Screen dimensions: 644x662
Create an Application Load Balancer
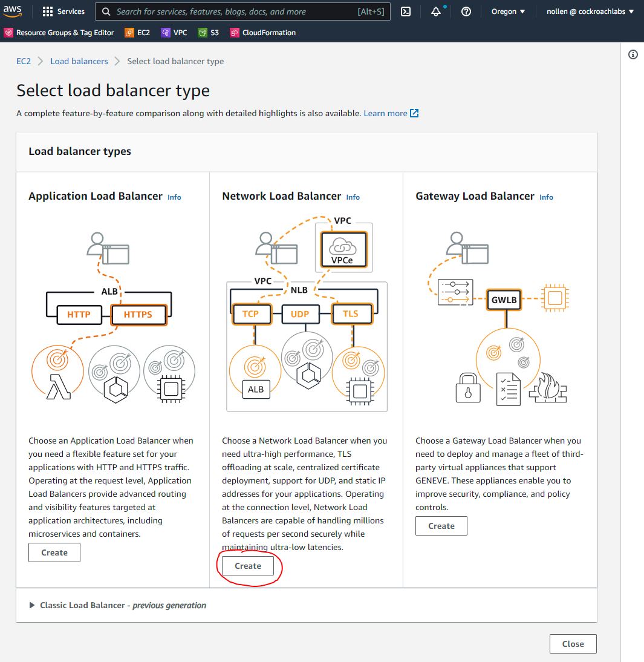click(54, 552)
